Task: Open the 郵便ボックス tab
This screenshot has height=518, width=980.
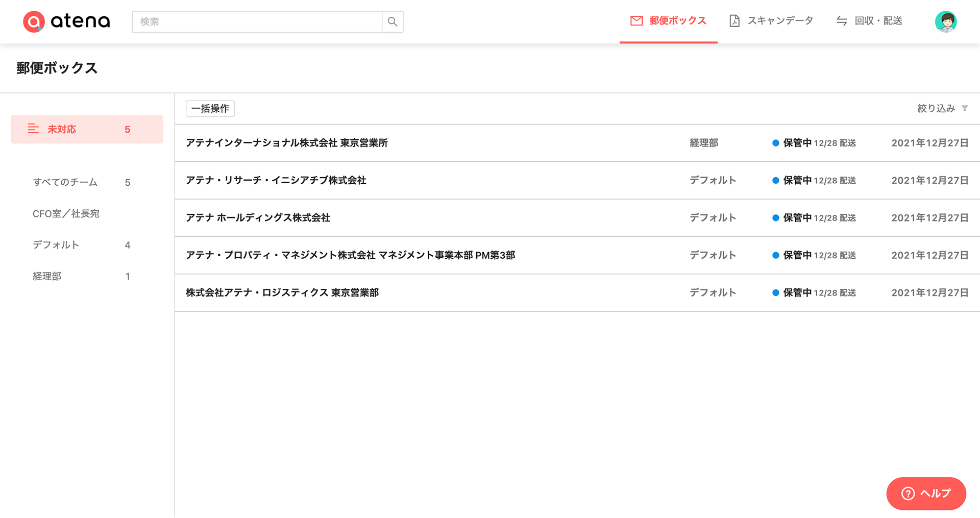Action: point(668,21)
